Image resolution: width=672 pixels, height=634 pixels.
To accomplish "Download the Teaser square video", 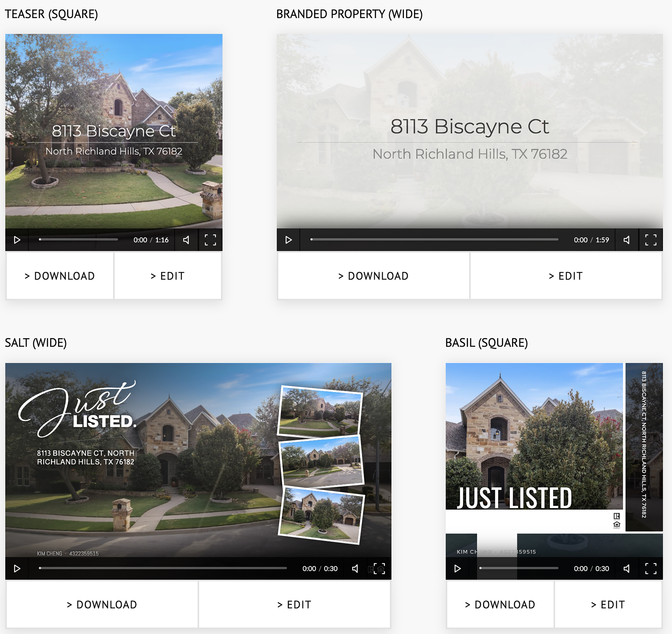I will pyautogui.click(x=60, y=276).
